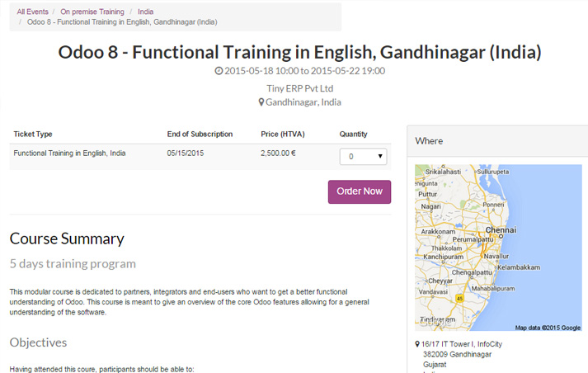
Task: Click the event date range 2015-05-18 to 2015-05-22
Action: click(304, 70)
